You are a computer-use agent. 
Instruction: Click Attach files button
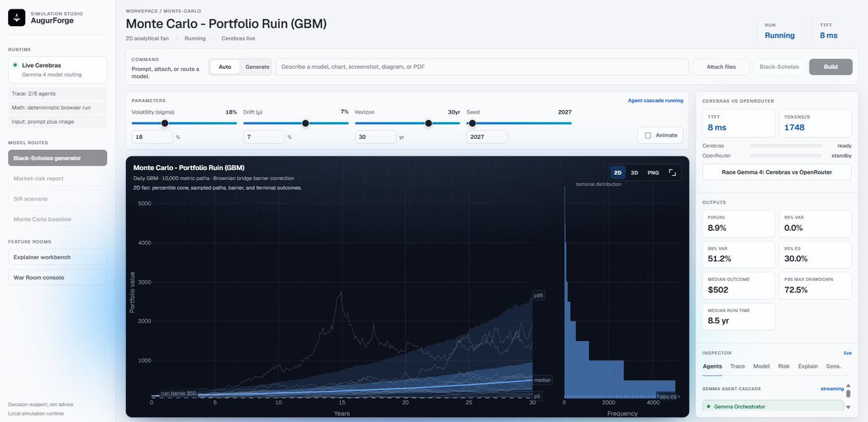721,67
